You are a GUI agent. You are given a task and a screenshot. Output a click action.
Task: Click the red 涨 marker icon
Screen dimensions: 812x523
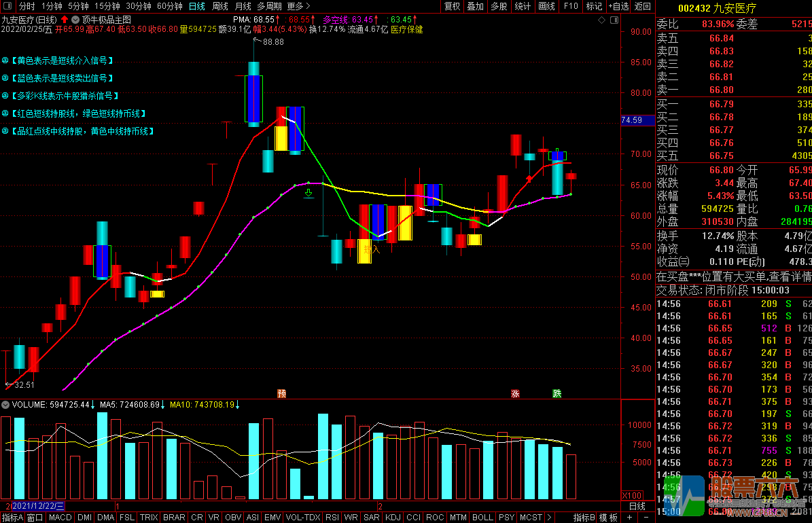click(515, 393)
